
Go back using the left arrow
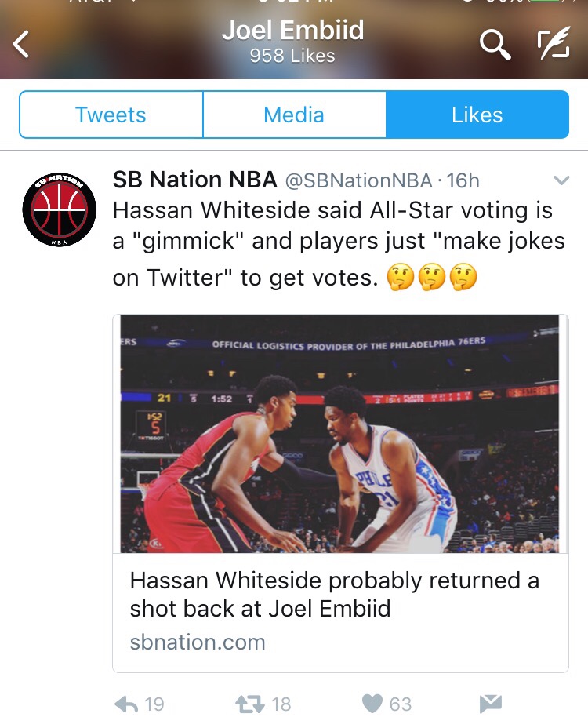point(22,45)
